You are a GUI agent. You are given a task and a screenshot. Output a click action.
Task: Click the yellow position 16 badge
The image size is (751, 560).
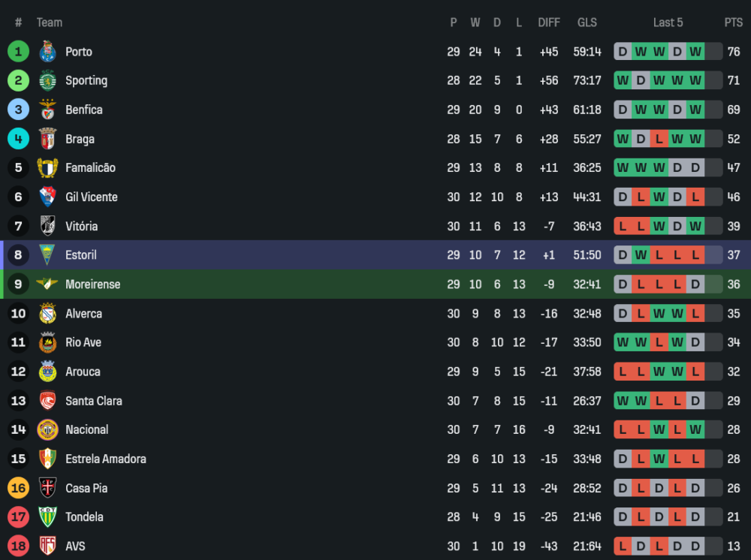pos(19,488)
